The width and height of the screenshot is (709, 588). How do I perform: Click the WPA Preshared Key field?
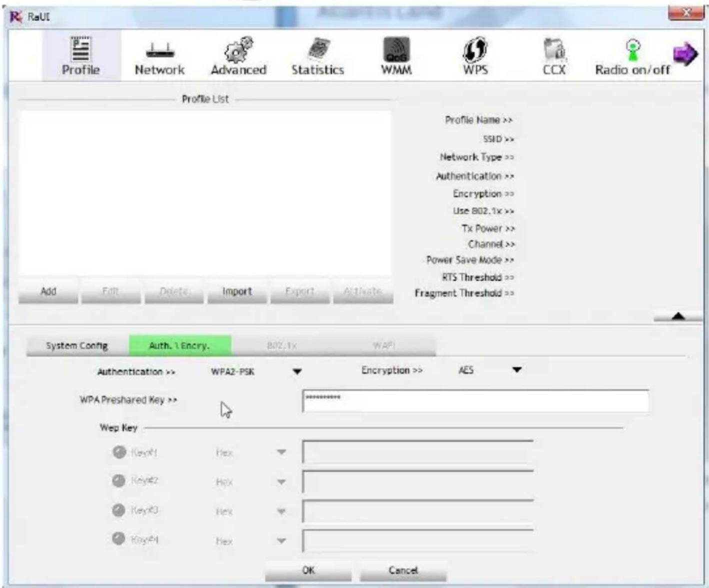475,400
